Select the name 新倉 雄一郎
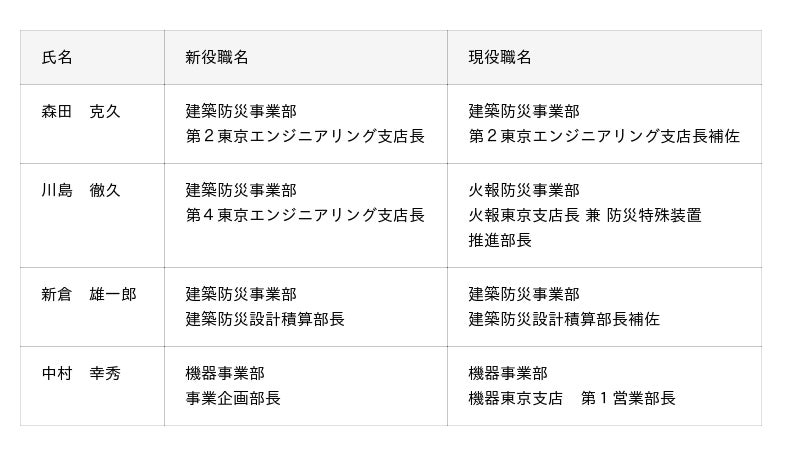 coord(88,295)
